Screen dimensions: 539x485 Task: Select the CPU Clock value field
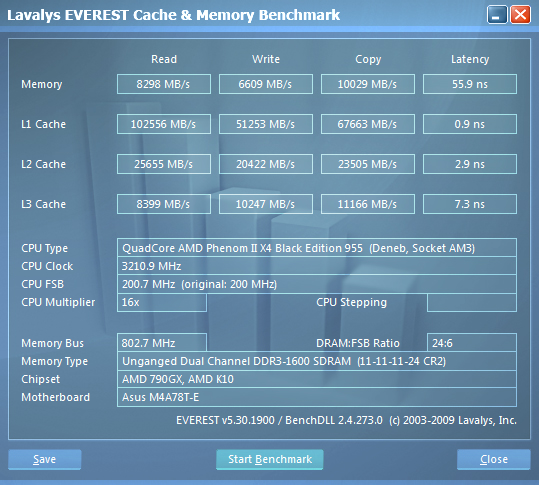317,266
